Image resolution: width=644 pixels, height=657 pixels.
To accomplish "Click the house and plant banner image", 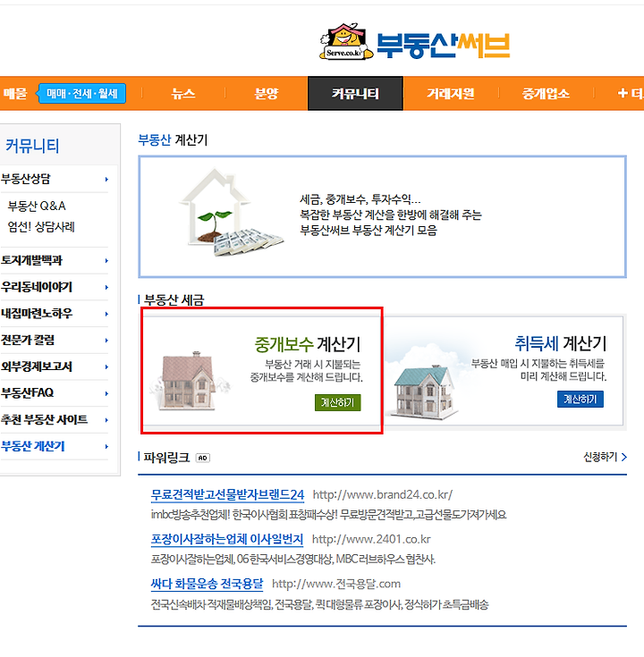I will (232, 213).
